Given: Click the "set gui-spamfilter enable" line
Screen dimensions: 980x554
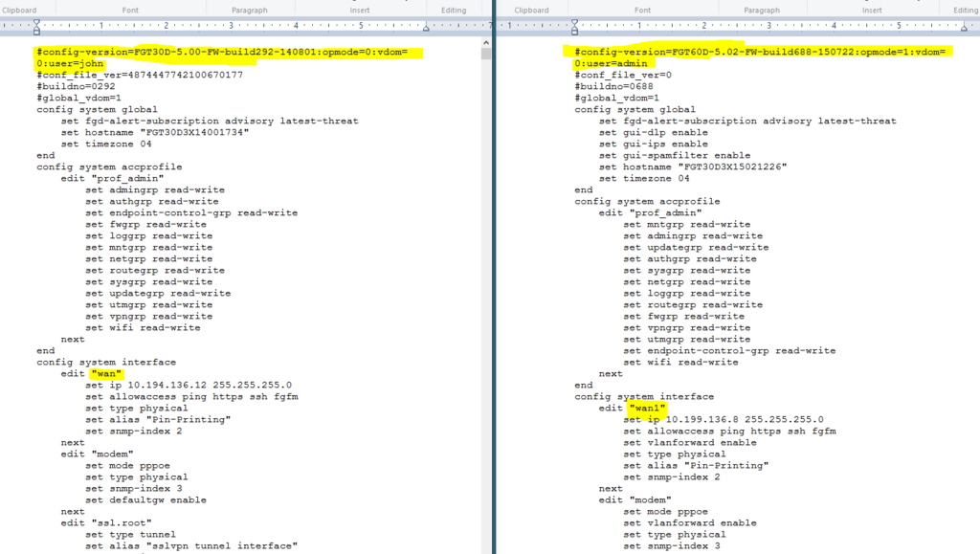Looking at the screenshot, I should (x=675, y=156).
